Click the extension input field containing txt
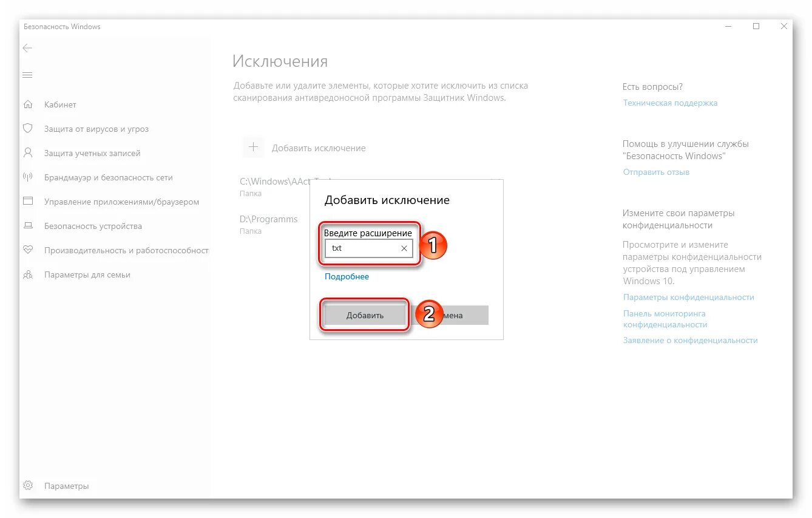Viewport: 812px width, 518px height. [x=368, y=248]
